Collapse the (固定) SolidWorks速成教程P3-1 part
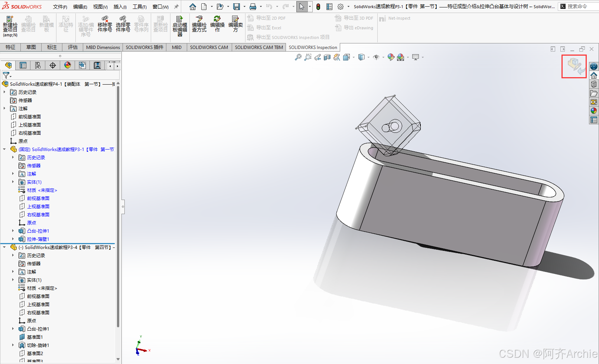This screenshot has width=599, height=364. point(4,149)
